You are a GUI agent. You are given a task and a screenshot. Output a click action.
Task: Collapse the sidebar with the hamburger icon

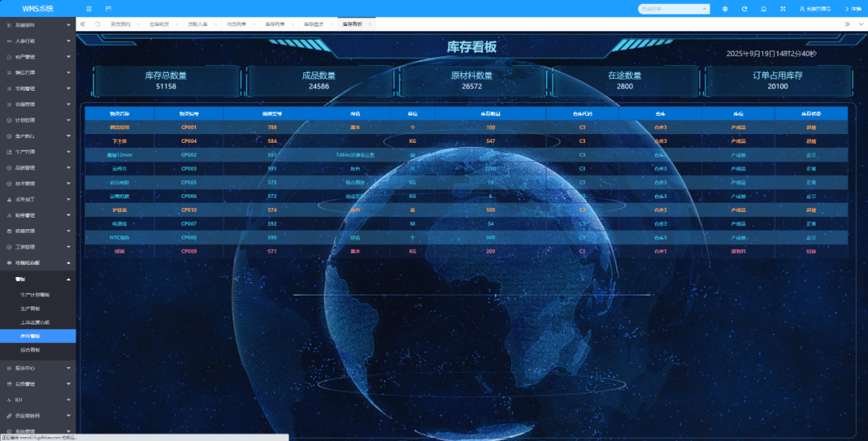point(88,9)
